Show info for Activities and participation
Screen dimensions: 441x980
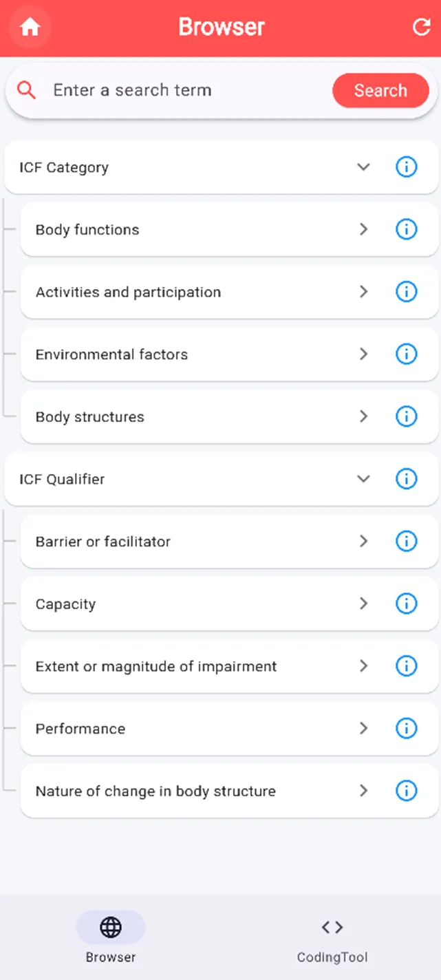(407, 292)
